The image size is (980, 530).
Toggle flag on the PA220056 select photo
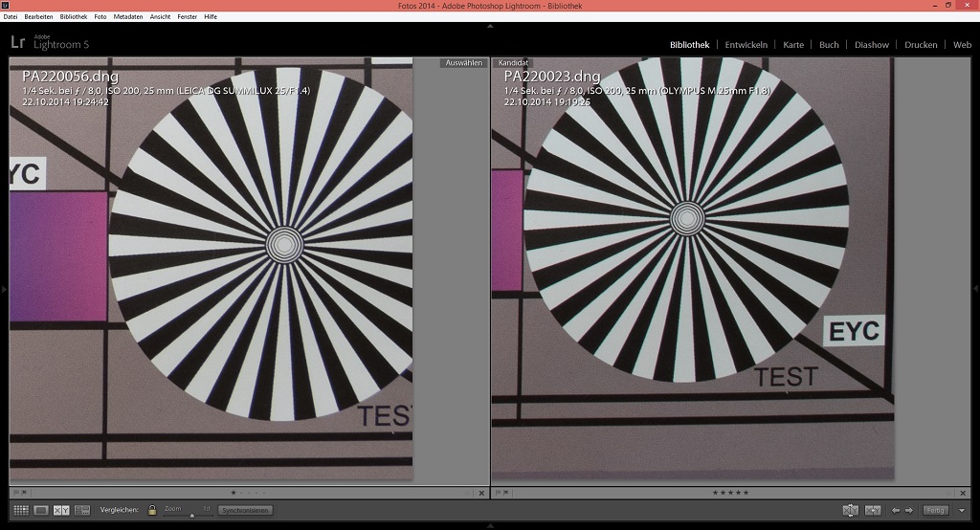tap(16, 493)
